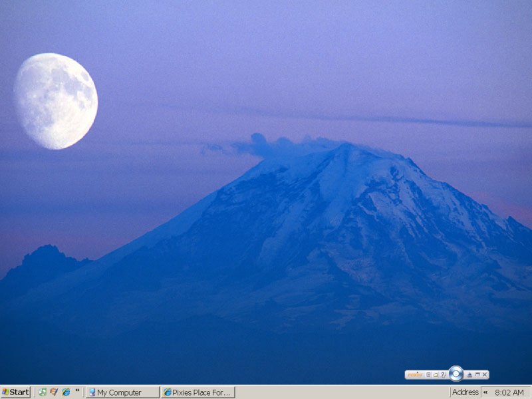This screenshot has height=399, width=532.
Task: Click the Start button
Action: coord(15,392)
